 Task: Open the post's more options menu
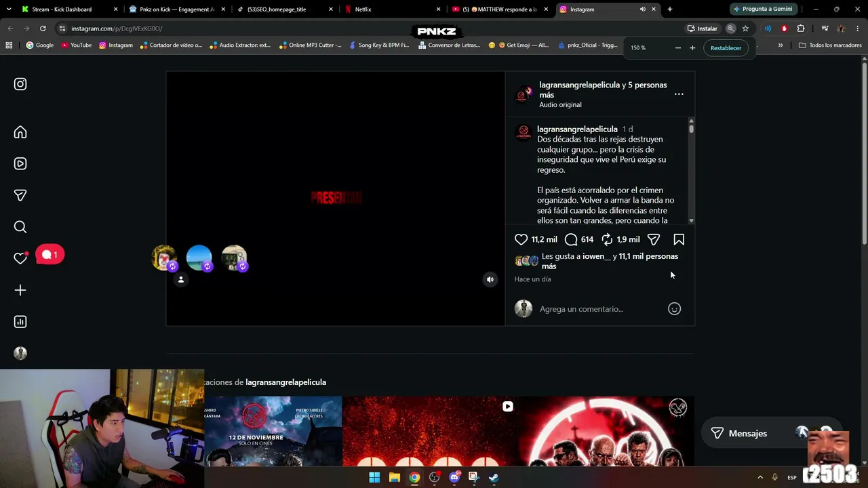[679, 94]
